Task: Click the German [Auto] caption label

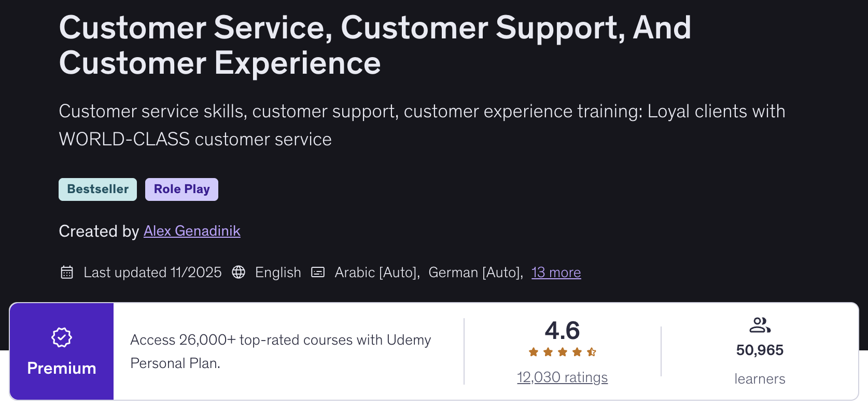Action: pyautogui.click(x=475, y=272)
